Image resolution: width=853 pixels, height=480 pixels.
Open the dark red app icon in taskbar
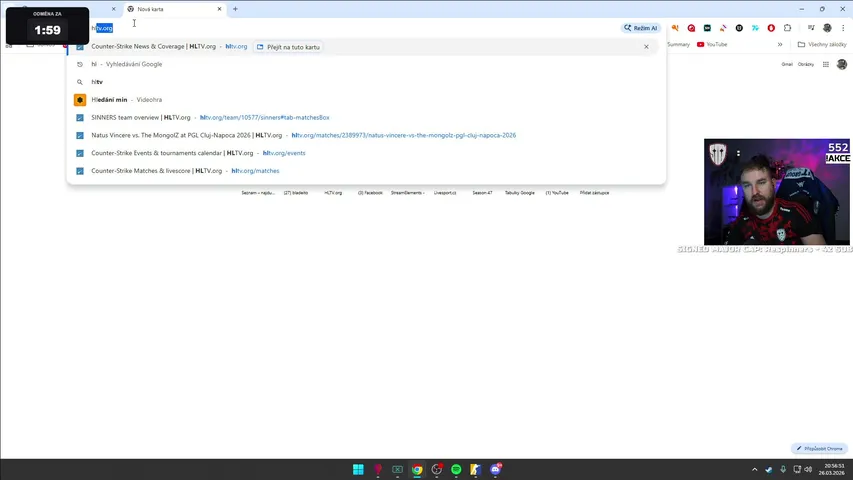(378, 469)
